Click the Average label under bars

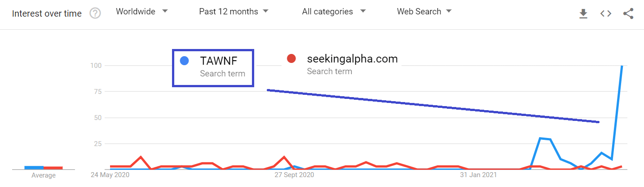44,175
